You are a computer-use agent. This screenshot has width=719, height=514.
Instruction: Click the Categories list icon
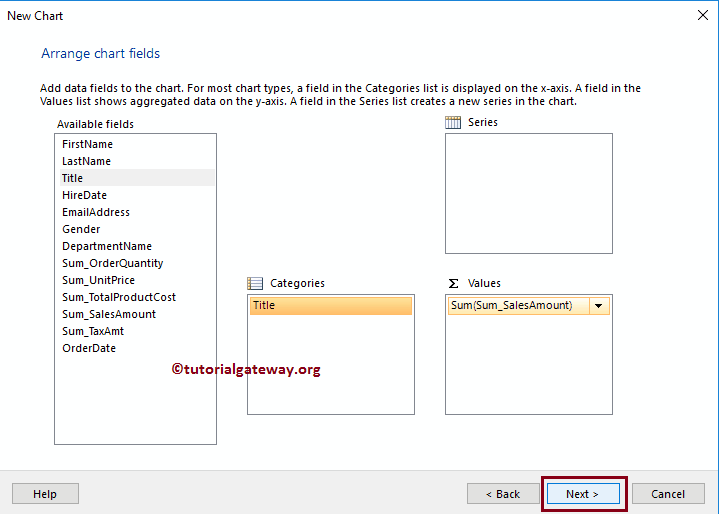tap(255, 284)
